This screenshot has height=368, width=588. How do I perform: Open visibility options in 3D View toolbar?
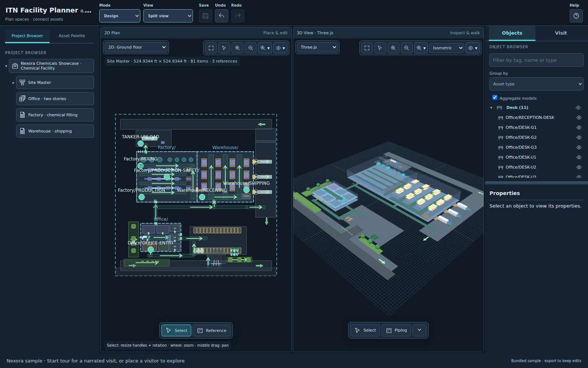click(473, 48)
